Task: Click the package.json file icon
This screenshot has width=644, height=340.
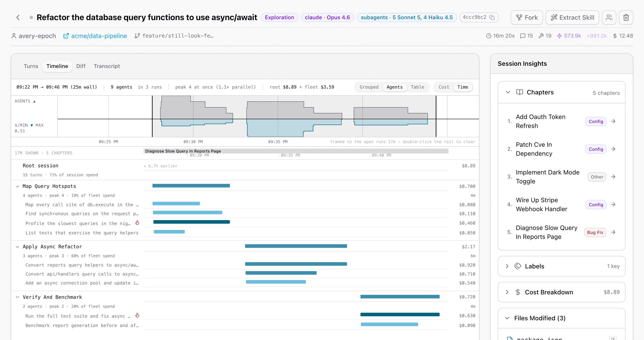Action: (x=510, y=338)
